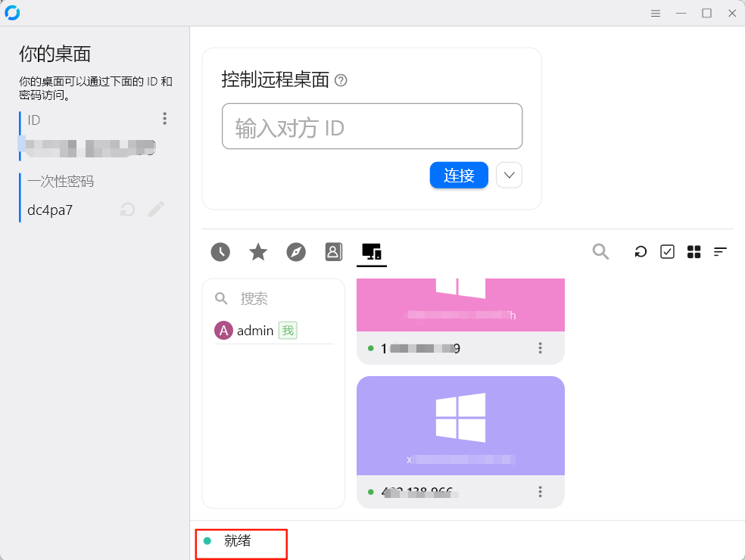Click the admin avatar icon

pyautogui.click(x=223, y=330)
